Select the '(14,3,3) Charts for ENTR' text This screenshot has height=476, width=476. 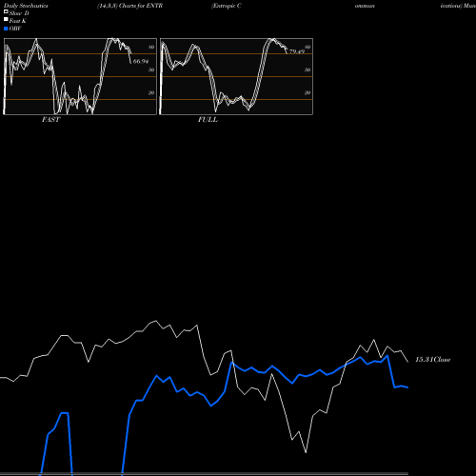(x=129, y=6)
